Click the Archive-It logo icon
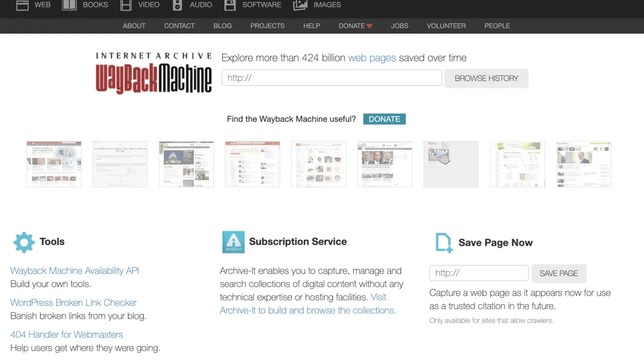The height and width of the screenshot is (362, 644). coord(233,242)
